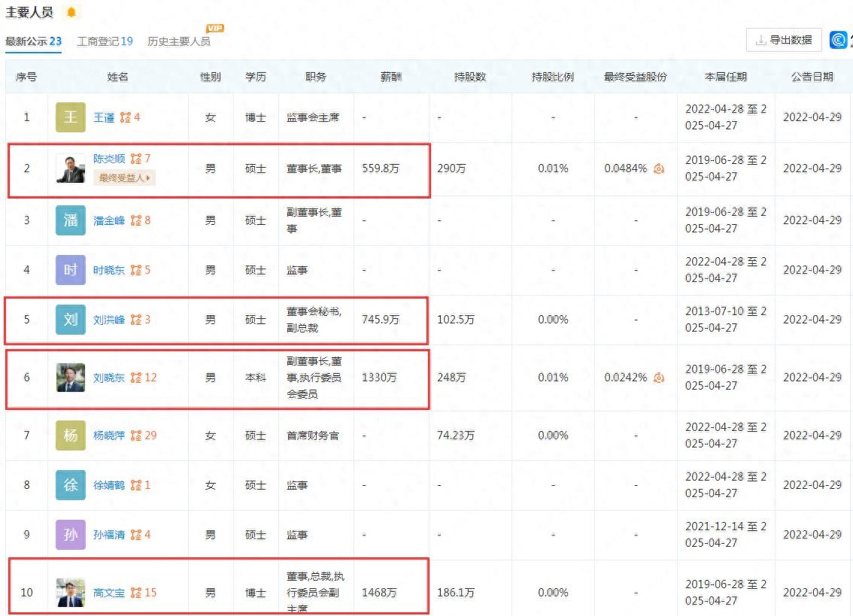Expand the 最终受益人 tag under 陈炎顺
The image size is (853, 616).
[x=125, y=178]
